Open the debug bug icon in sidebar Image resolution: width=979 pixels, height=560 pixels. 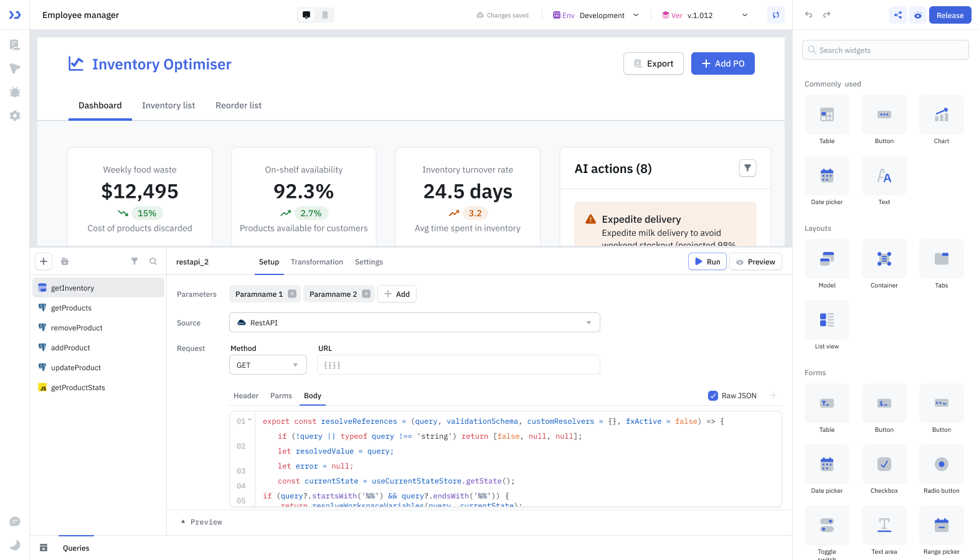tap(15, 92)
